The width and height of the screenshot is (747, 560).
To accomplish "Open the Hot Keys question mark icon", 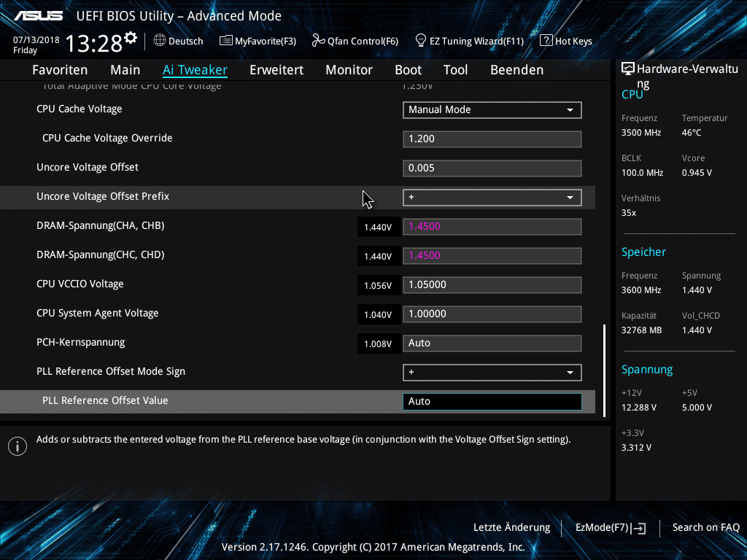I will point(546,41).
